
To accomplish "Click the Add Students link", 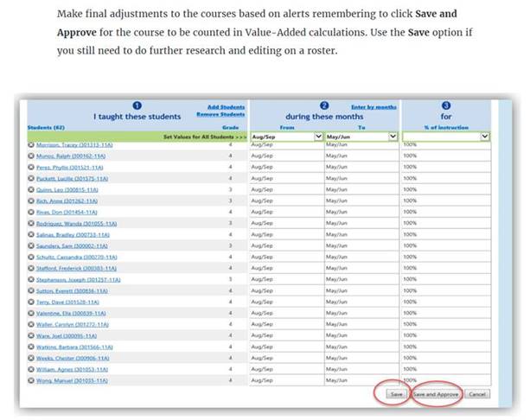I will [227, 107].
